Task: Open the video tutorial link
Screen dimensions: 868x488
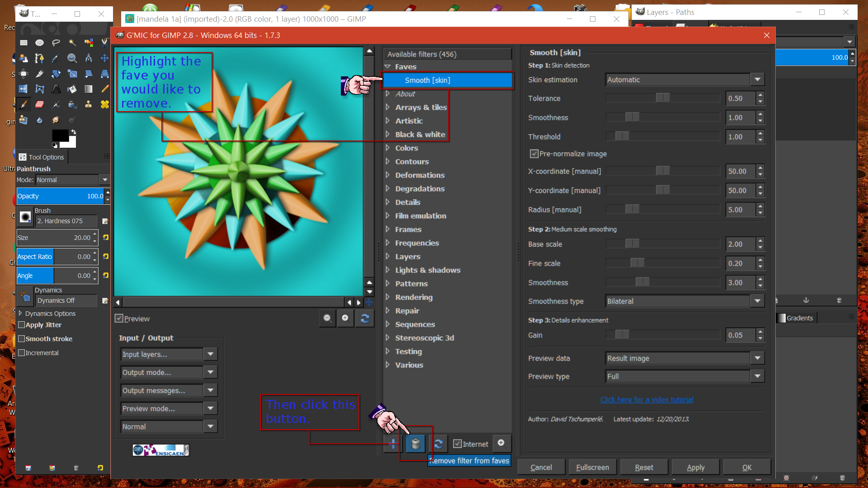Action: (x=646, y=399)
